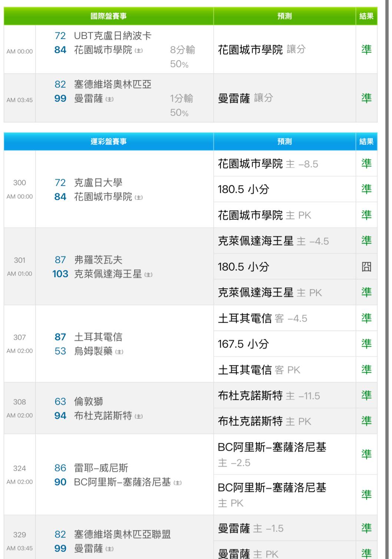Viewport: 392px width, 559px height.
Task: Open the UBT克盧日納波卡 team link
Action: coord(113,36)
